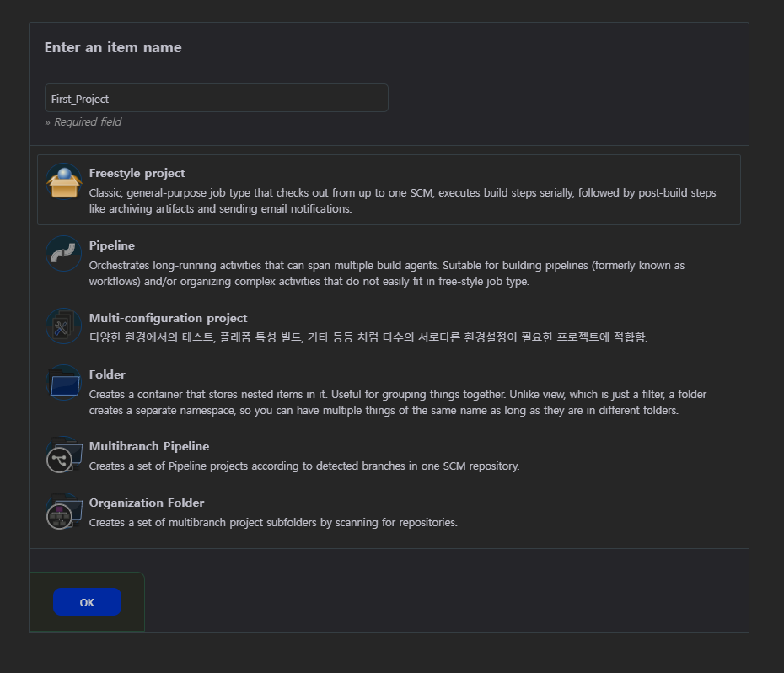The image size is (784, 673).
Task: Click the Multi-configuration project tools icon
Action: click(x=63, y=326)
